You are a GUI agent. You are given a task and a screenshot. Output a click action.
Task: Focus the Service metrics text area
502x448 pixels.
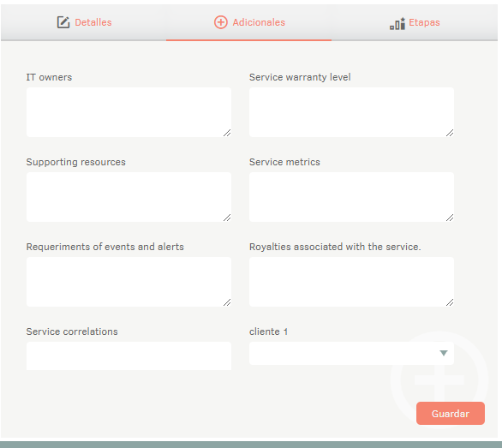[351, 197]
